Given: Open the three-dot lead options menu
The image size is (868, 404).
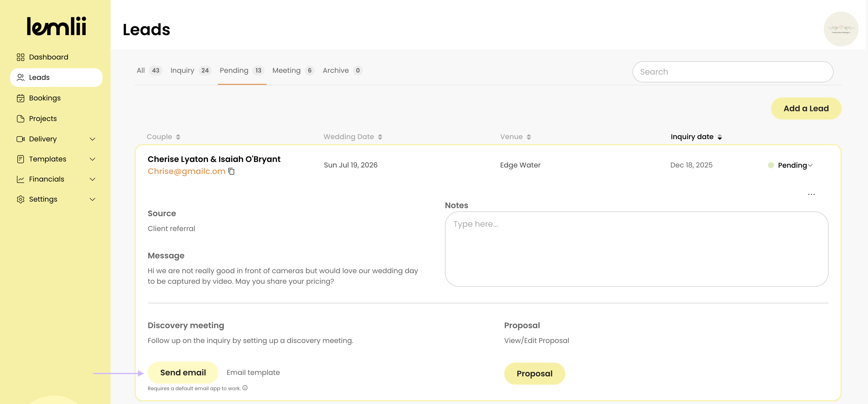Looking at the screenshot, I should pyautogui.click(x=811, y=194).
